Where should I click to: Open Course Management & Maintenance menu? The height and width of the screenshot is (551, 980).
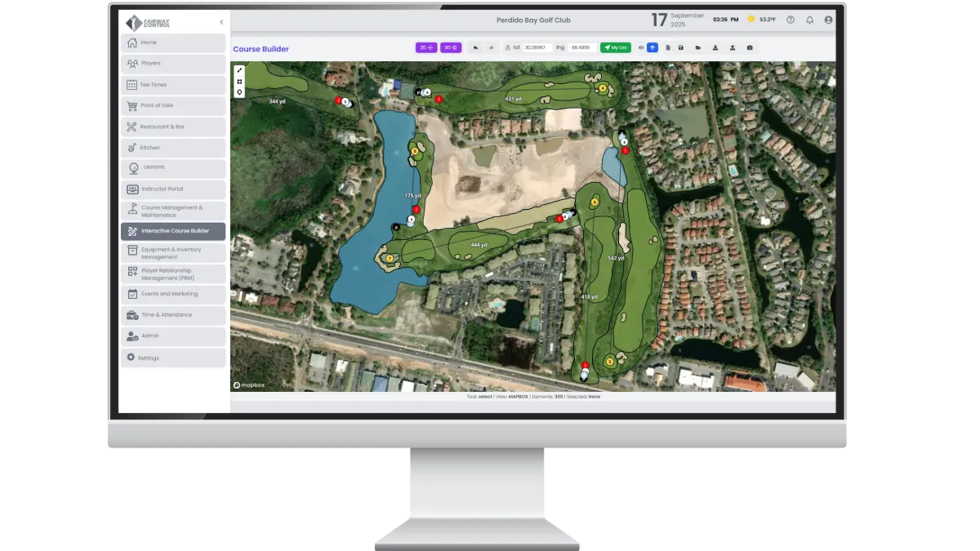tap(173, 211)
